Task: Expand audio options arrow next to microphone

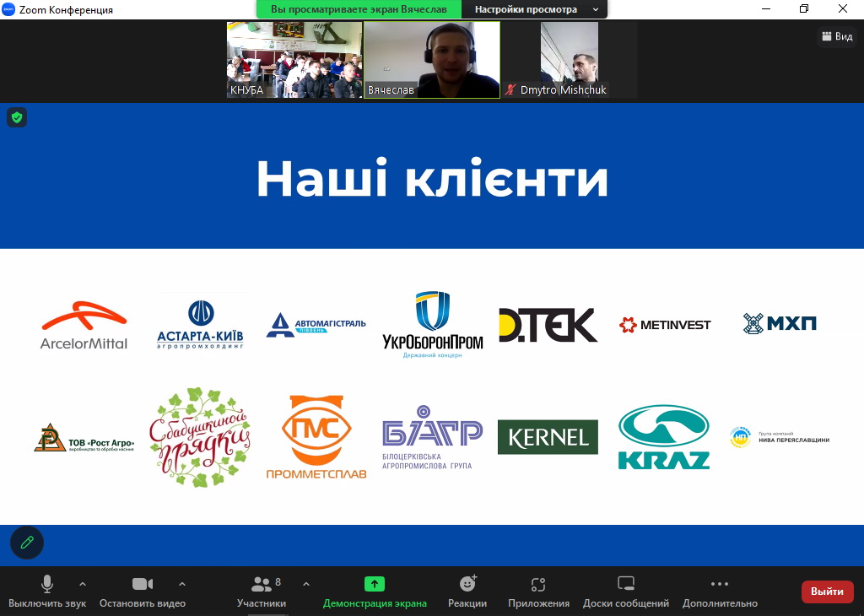Action: [x=82, y=584]
